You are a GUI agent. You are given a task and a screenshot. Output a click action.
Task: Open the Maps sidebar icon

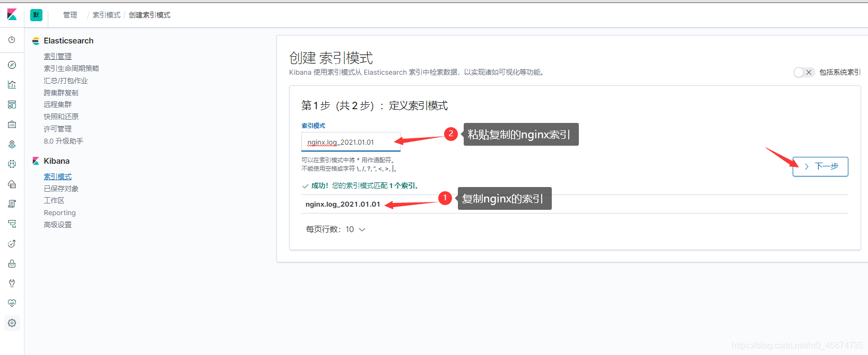(12, 144)
